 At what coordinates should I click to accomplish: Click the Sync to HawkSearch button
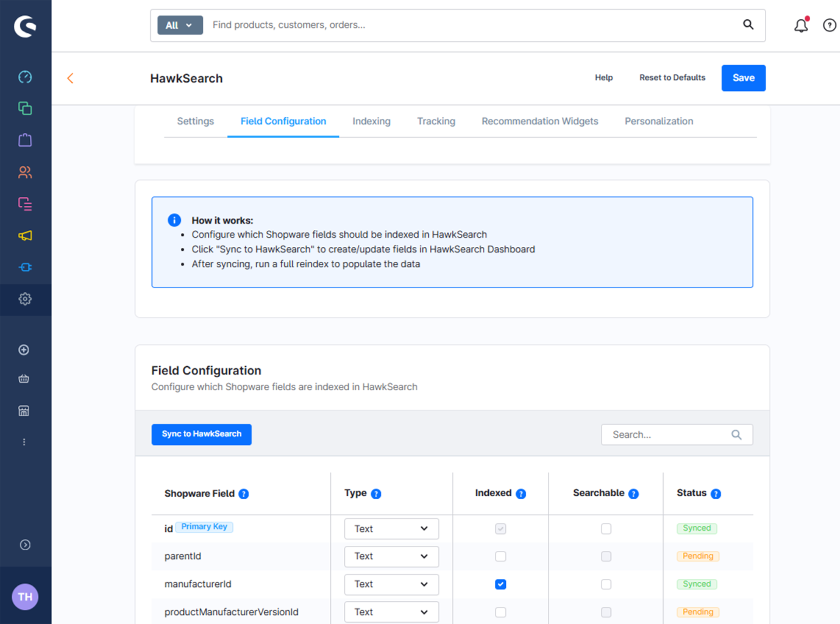201,434
